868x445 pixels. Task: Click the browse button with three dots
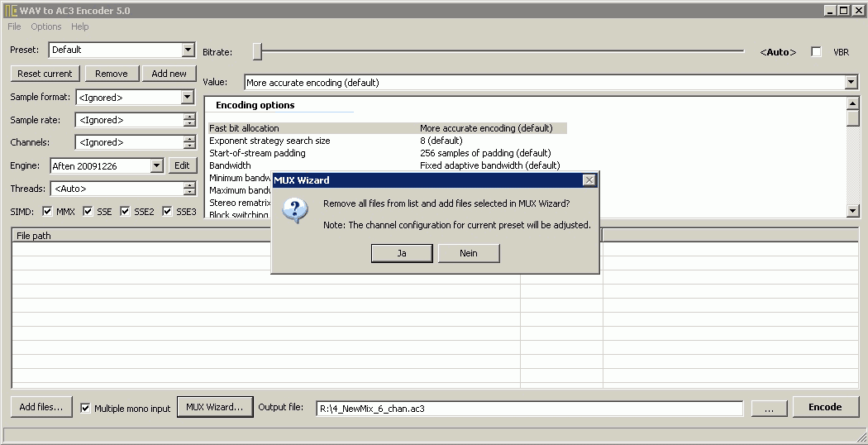(x=769, y=408)
